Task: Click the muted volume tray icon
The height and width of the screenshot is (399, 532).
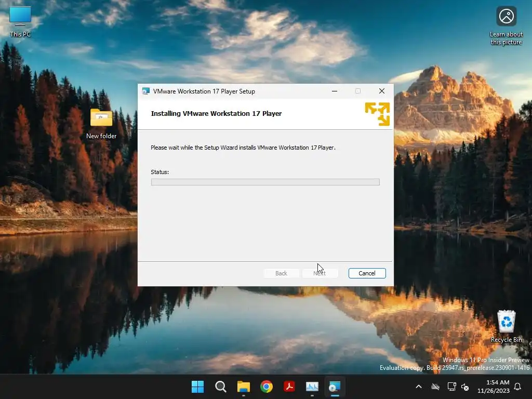Action: point(465,387)
